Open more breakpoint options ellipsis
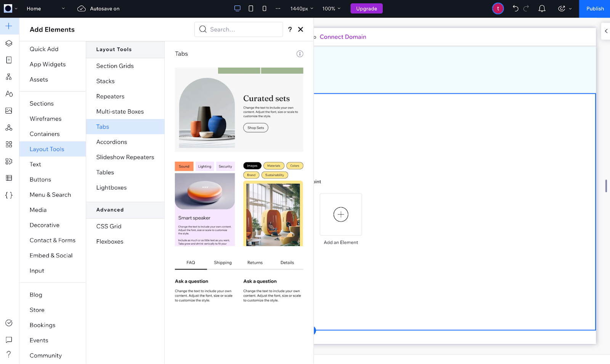The height and width of the screenshot is (364, 610). click(x=278, y=8)
